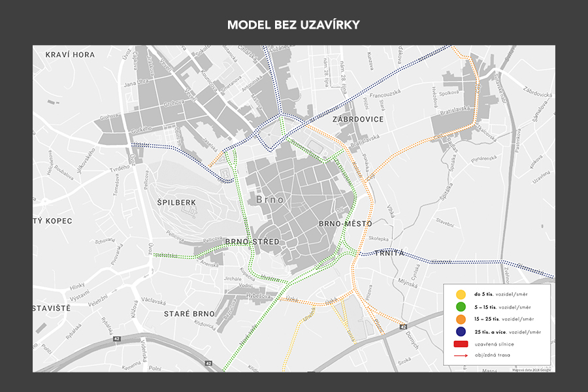Click the route 42 shield left of legend
This screenshot has height=392, width=588.
click(404, 326)
